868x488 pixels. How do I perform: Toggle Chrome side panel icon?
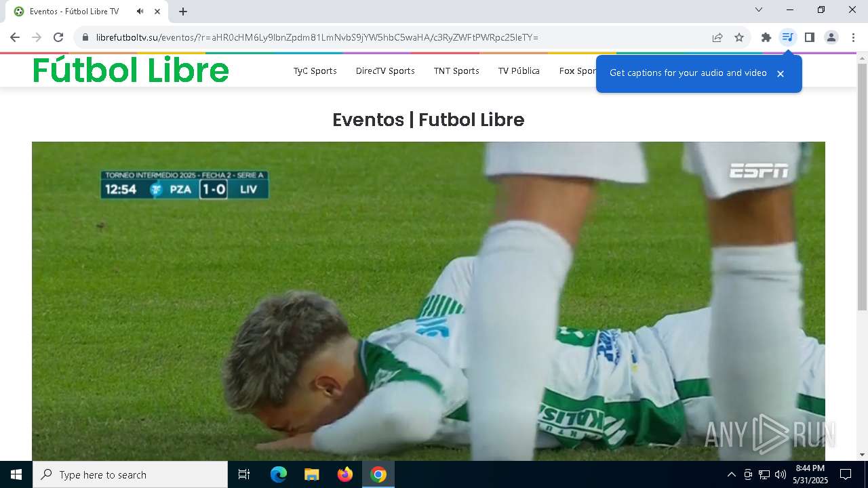[x=809, y=37]
